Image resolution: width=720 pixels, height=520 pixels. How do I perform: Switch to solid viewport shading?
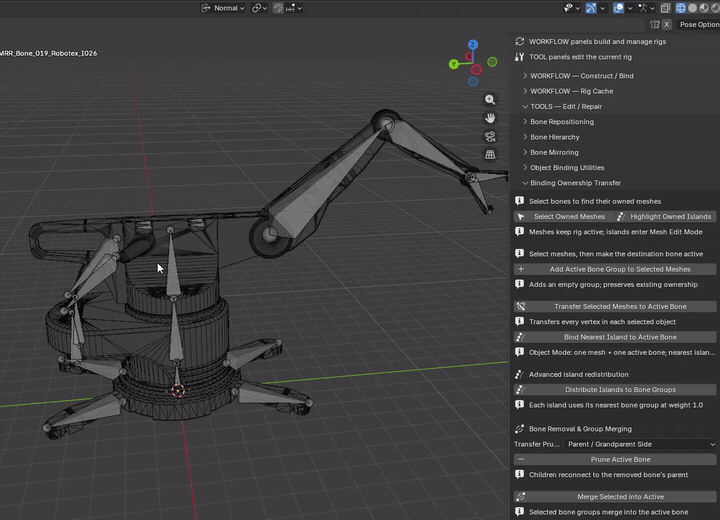692,8
